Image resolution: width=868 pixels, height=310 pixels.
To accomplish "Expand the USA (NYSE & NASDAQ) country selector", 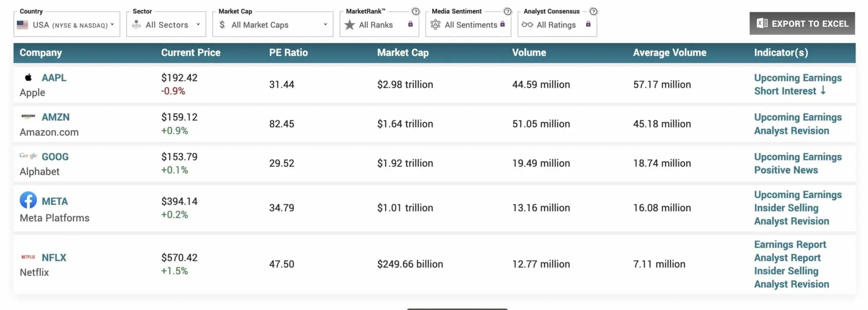I will point(66,25).
